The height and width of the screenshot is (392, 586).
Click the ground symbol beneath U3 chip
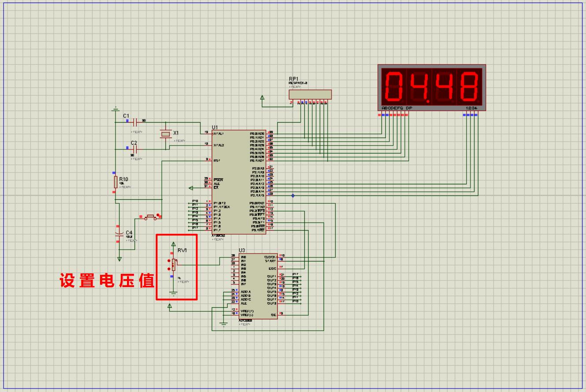pyautogui.click(x=224, y=324)
